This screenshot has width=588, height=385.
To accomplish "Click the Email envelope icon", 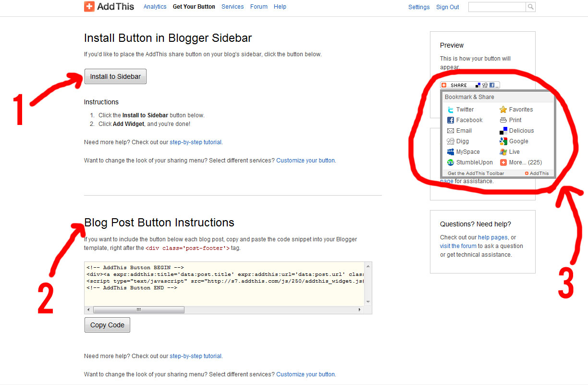I will 451,131.
